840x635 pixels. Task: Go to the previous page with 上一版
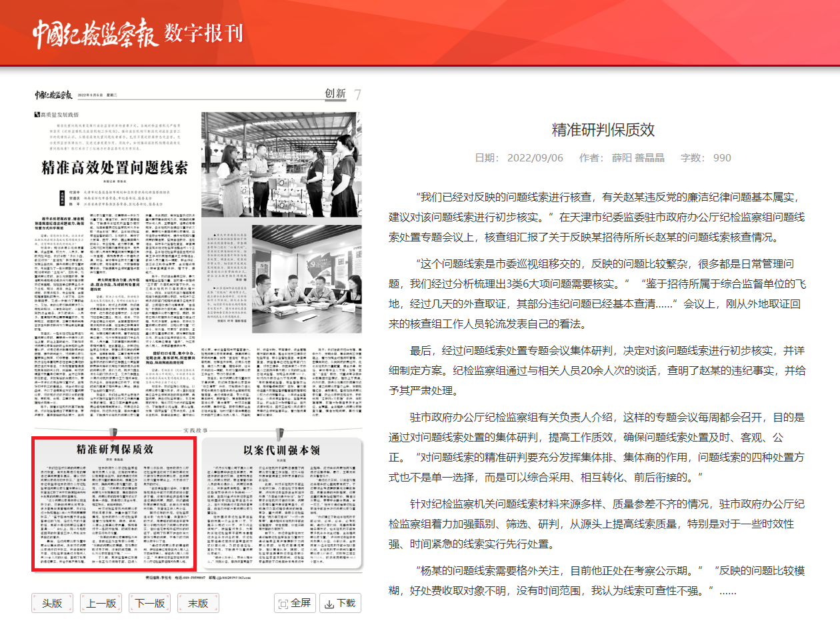point(101,604)
